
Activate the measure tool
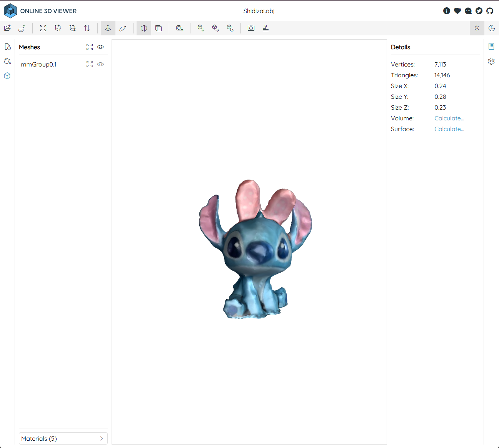pos(179,28)
